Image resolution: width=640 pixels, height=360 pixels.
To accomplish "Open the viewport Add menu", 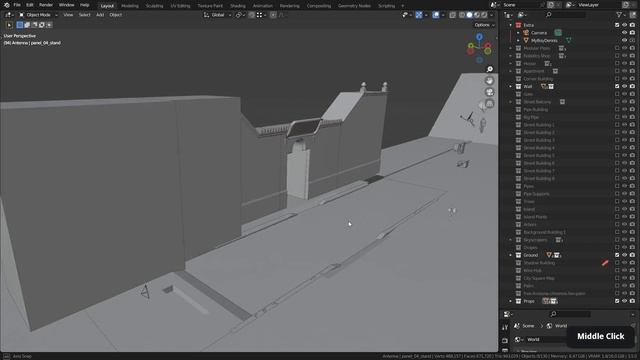I will click(x=100, y=15).
